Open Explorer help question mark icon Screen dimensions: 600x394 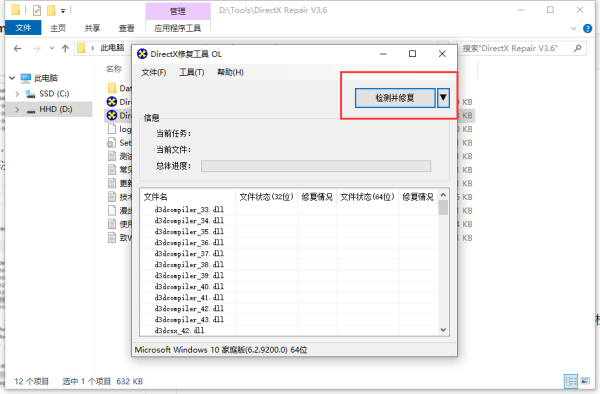click(x=587, y=28)
